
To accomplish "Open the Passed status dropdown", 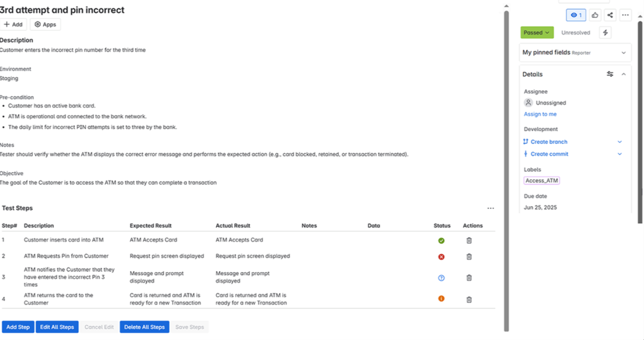I will click(x=537, y=33).
